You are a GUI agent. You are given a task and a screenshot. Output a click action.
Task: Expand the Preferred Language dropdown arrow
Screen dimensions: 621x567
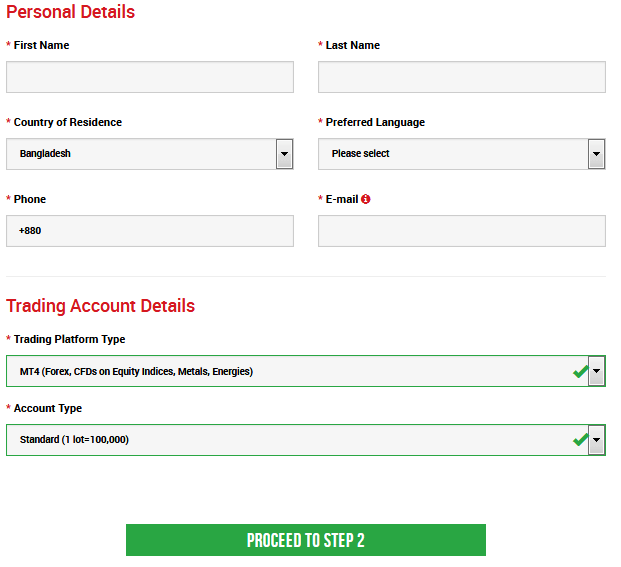coord(597,154)
